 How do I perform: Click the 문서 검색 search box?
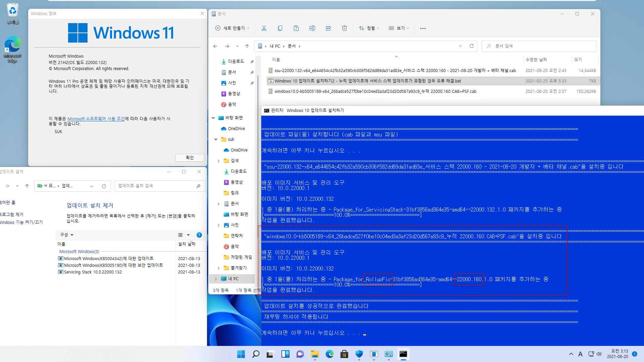[539, 46]
